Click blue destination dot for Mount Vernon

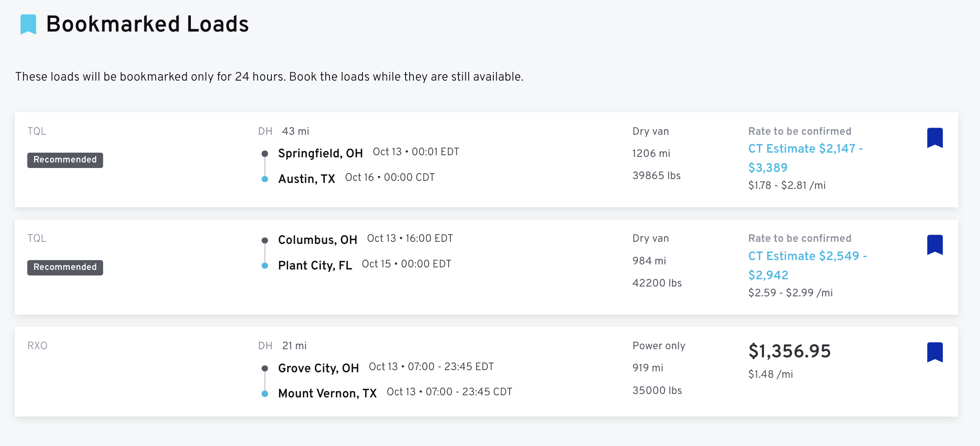265,394
